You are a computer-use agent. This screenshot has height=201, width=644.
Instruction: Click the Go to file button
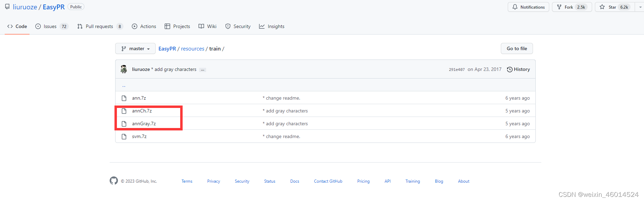click(x=517, y=48)
